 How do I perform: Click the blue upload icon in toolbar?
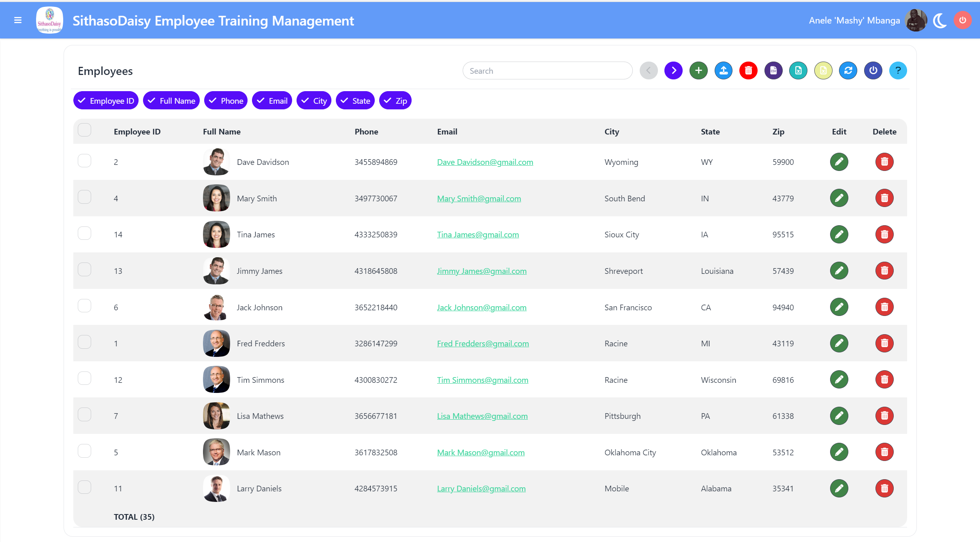724,70
